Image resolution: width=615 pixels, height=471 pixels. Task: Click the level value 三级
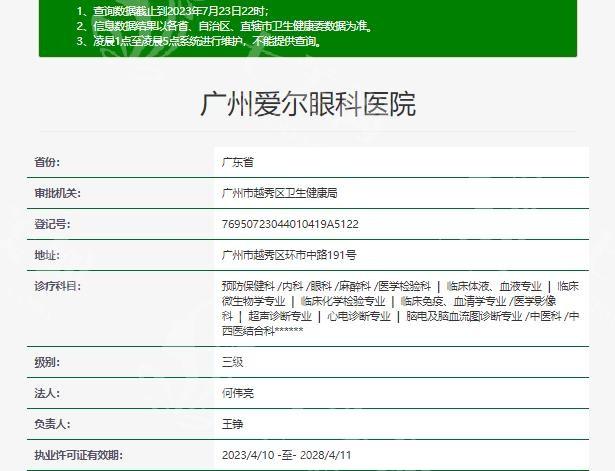[x=232, y=362]
